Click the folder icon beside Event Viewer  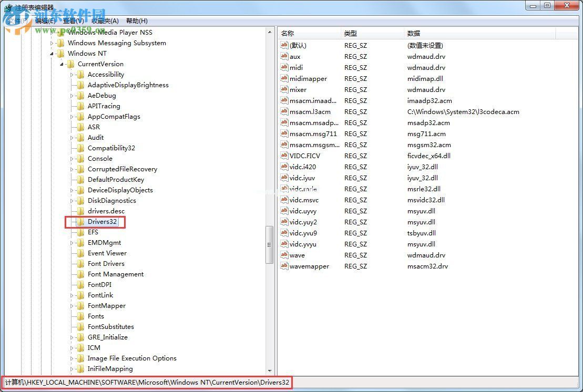(81, 253)
